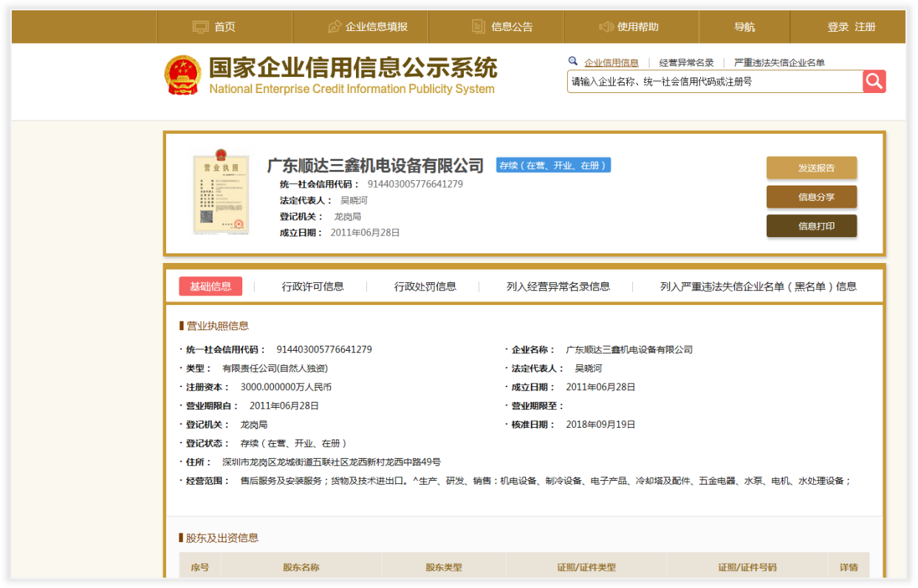Open the 使用帮助 menu item
Viewport: 918px width, 588px height.
[x=638, y=27]
